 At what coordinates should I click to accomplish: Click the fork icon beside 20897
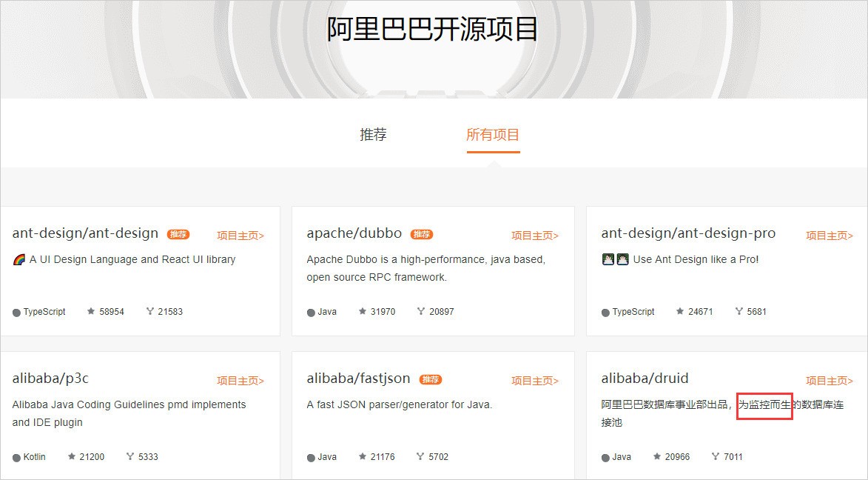tap(421, 312)
